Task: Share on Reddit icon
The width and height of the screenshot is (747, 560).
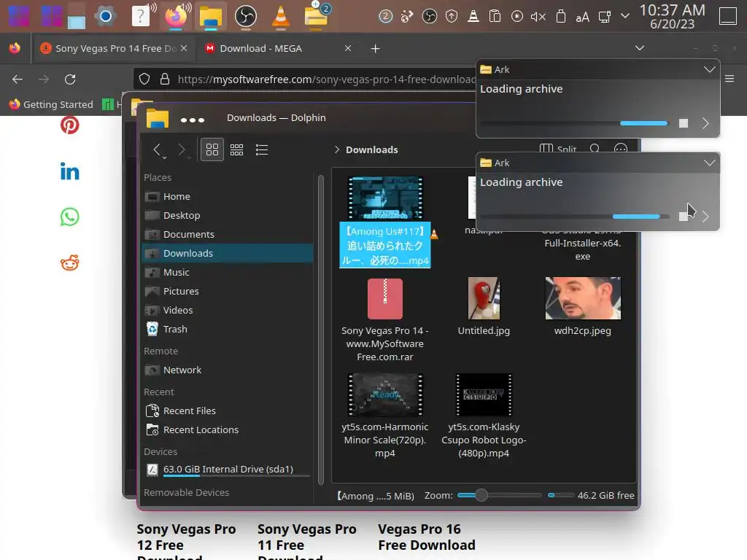Action: [69, 262]
